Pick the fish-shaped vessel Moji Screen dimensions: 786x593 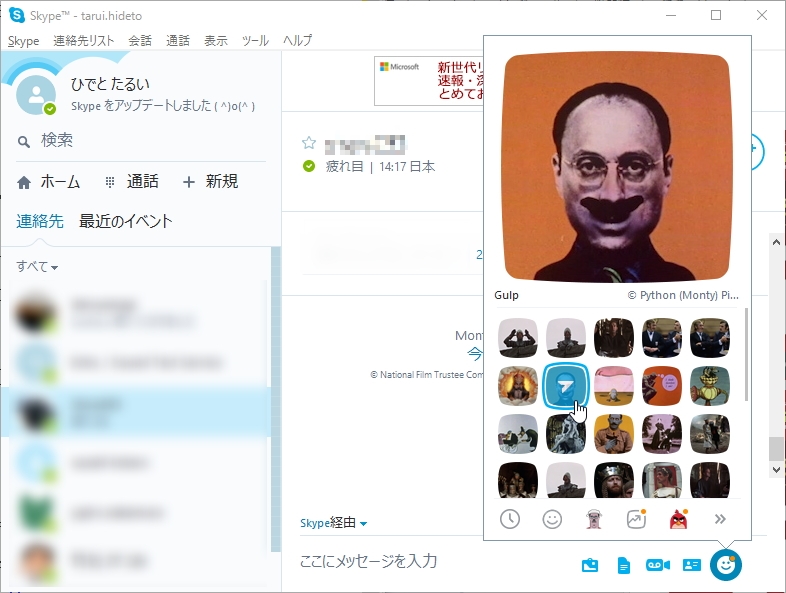point(710,385)
